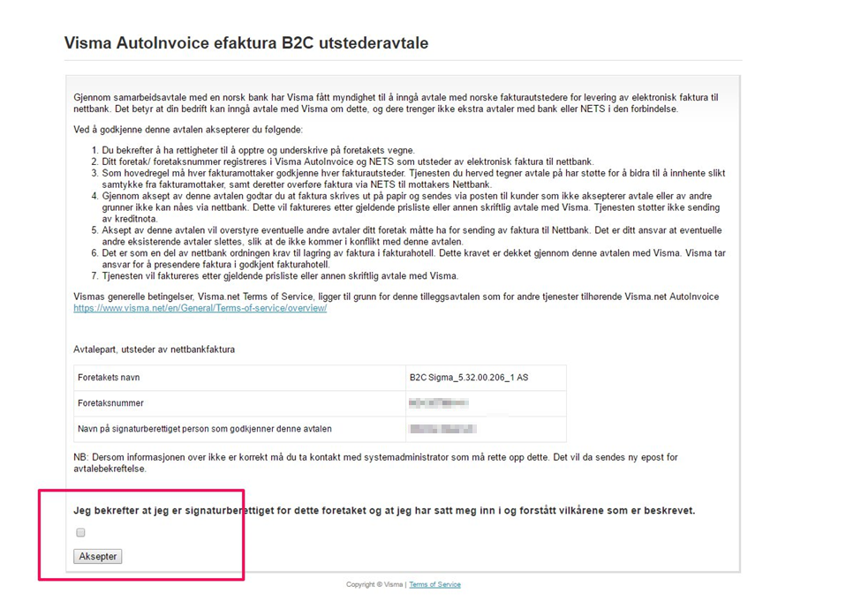Click the intro paragraph starting with Gjennom samarbeidsavtale
The width and height of the screenshot is (861, 616).
pyautogui.click(x=396, y=101)
